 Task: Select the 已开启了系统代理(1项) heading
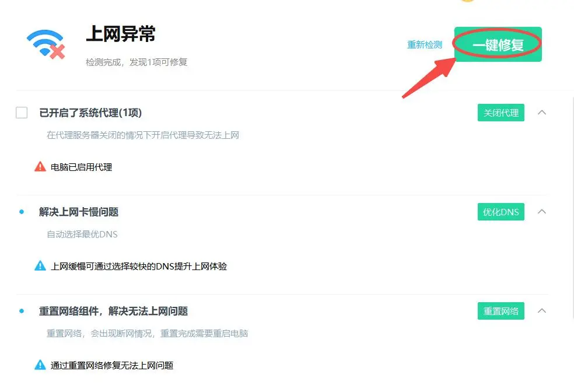pos(90,113)
